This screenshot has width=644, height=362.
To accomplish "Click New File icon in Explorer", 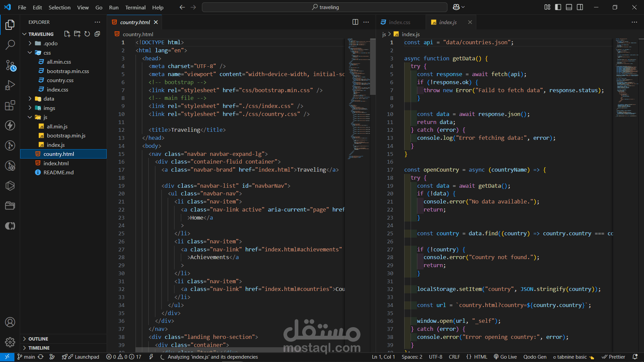I will 67,34.
